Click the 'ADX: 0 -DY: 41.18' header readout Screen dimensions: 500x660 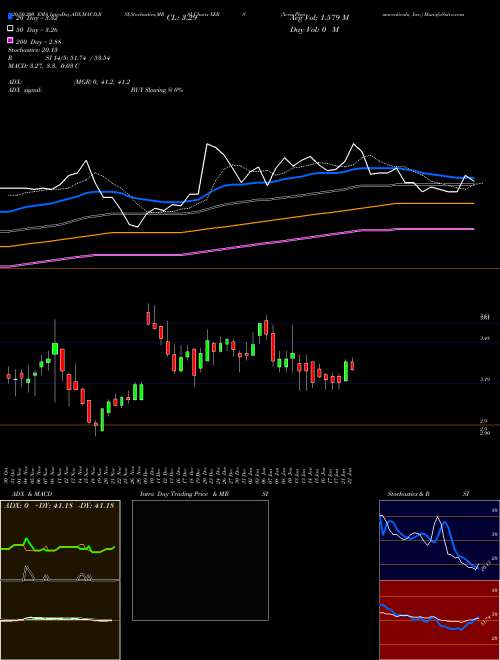(x=60, y=505)
